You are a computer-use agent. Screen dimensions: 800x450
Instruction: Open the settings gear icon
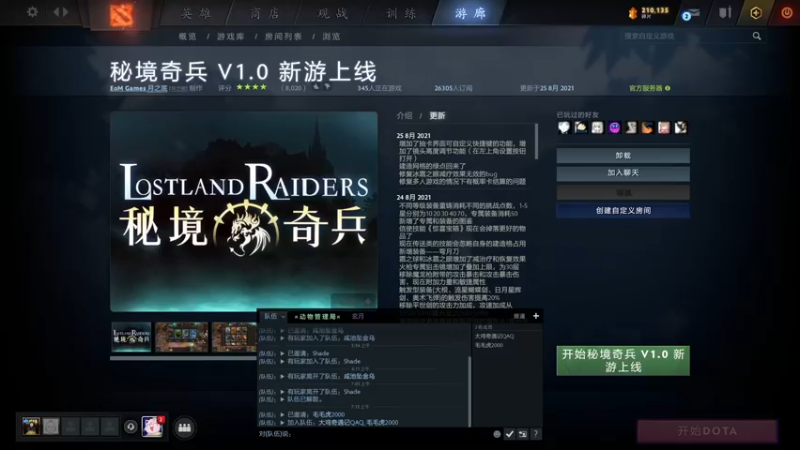pos(32,11)
